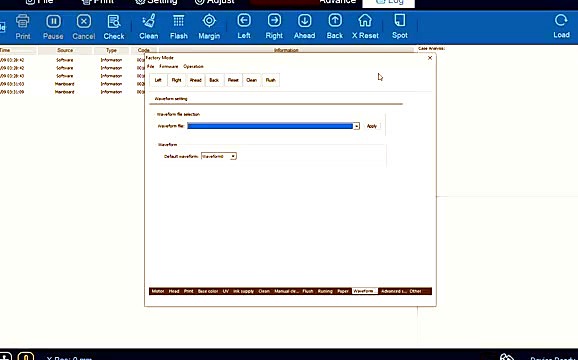This screenshot has width=578, height=360.
Task: Open the Running tab
Action: 325,291
